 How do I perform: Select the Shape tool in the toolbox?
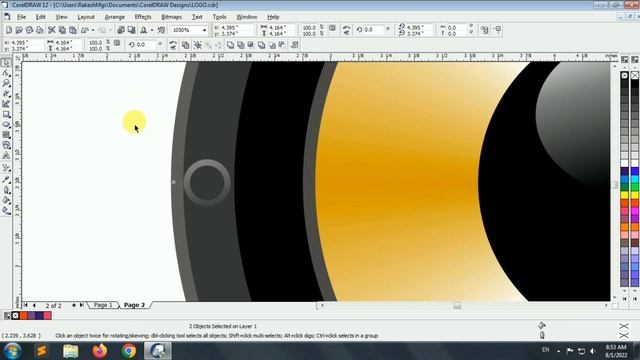(x=6, y=73)
